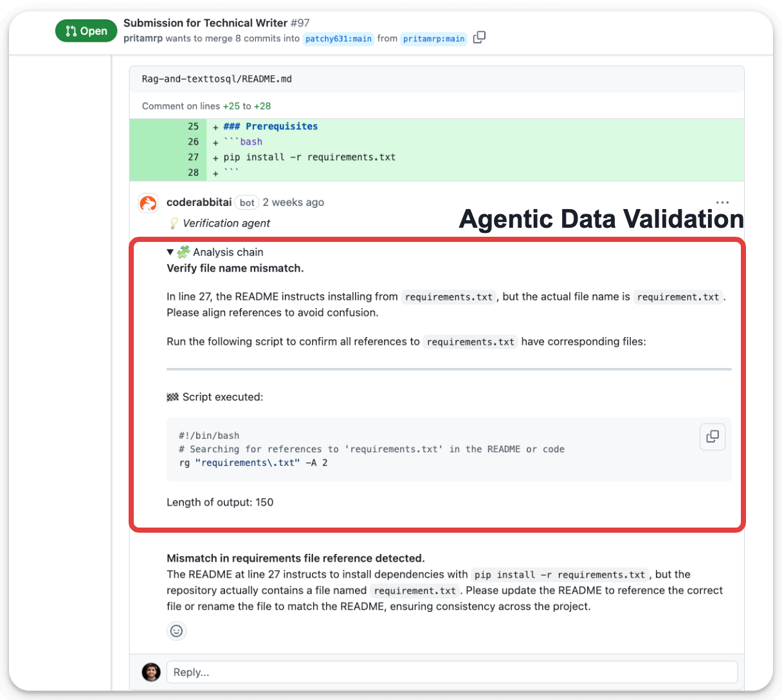Screen dimensions: 782x700
Task: Collapse the Analysis chain section
Action: click(169, 252)
